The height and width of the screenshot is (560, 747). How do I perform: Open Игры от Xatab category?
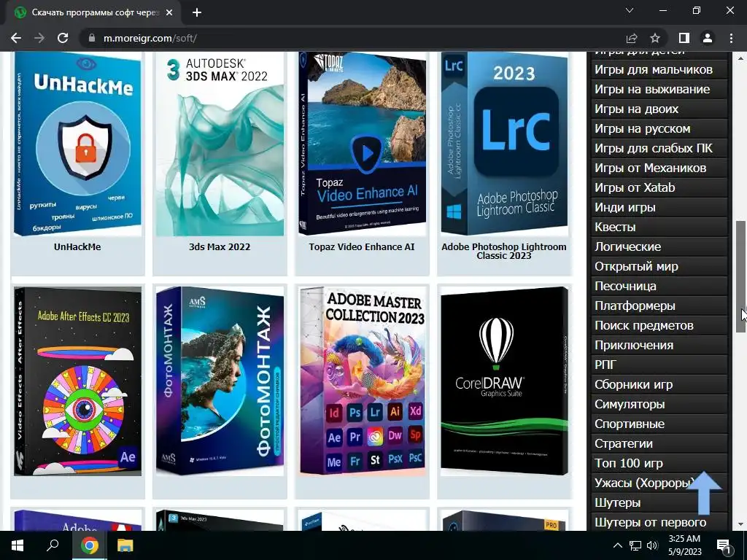coord(659,187)
